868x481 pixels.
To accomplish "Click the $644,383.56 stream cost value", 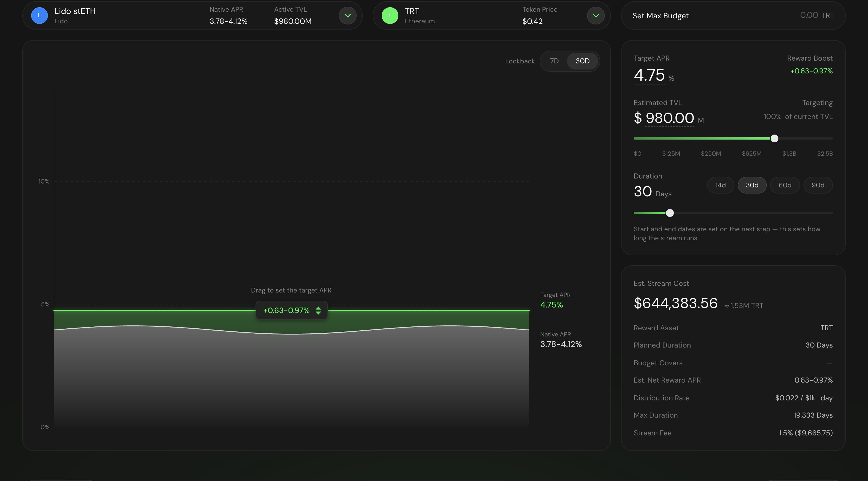I will [x=675, y=303].
